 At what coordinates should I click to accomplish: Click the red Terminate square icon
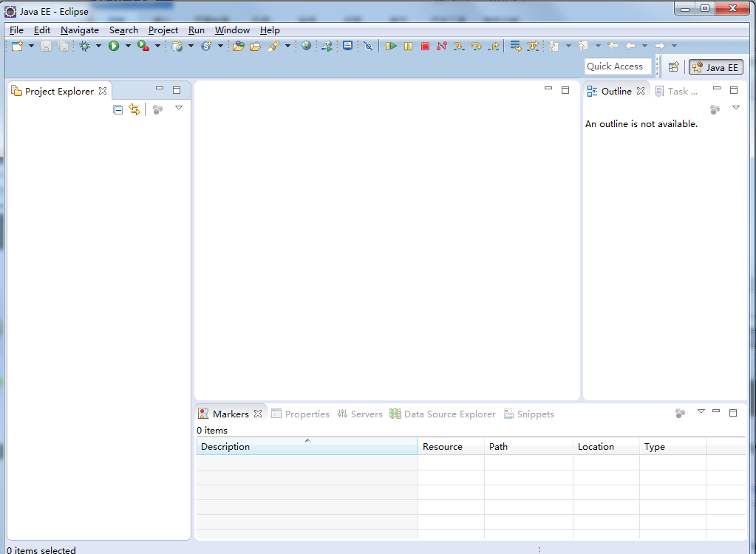[425, 46]
